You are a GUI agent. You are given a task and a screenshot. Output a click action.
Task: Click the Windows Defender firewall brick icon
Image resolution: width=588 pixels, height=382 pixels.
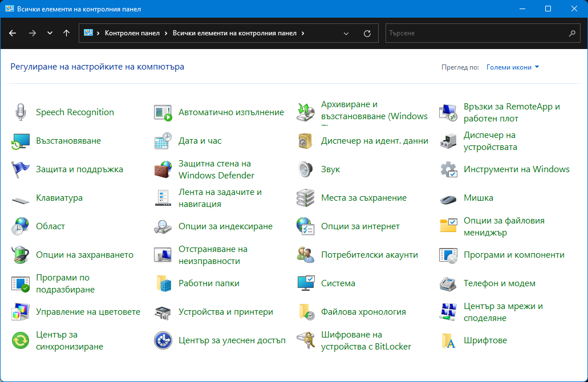point(163,169)
